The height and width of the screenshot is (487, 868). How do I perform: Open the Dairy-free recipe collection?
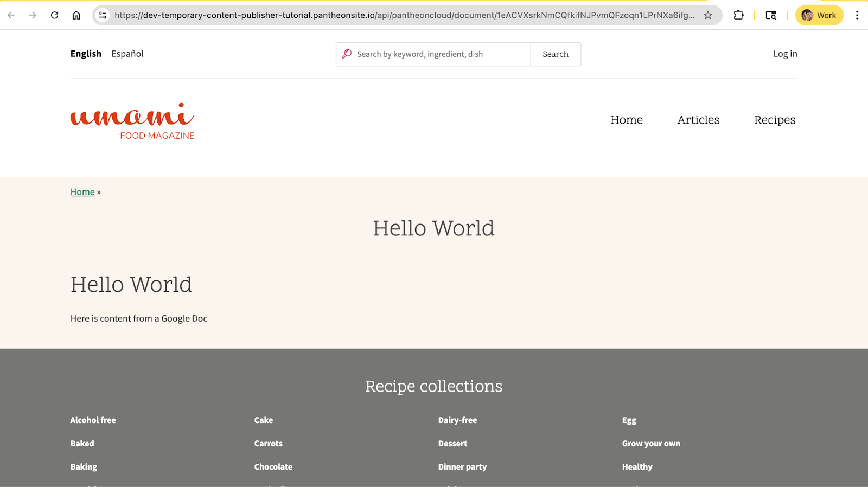[x=457, y=420]
